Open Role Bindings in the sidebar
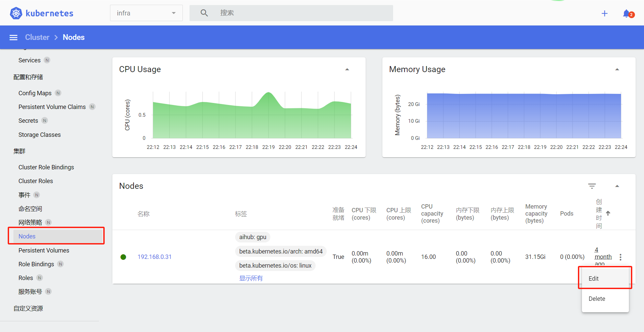 (36, 264)
